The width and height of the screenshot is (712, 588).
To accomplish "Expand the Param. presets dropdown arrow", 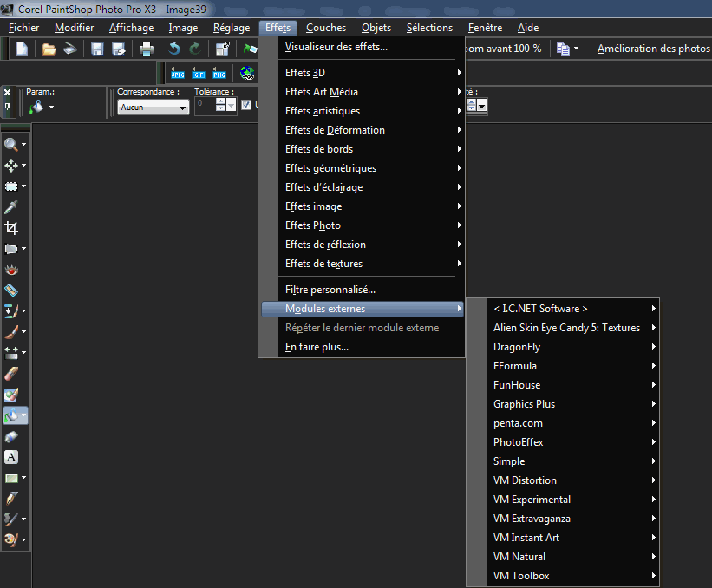I will click(x=51, y=108).
